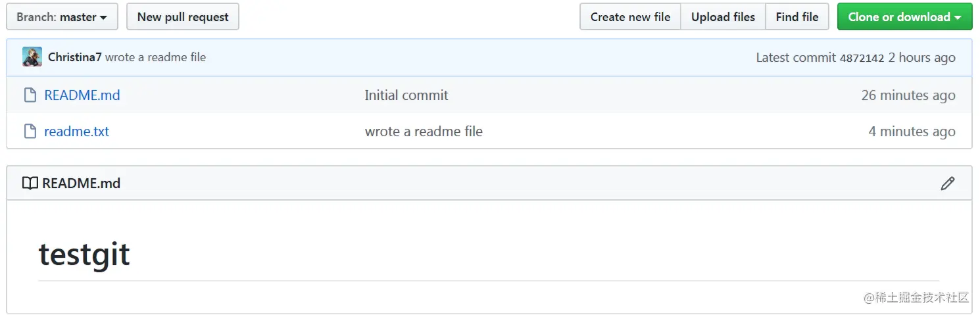Click the file icon beside readme.txt

[x=30, y=132]
